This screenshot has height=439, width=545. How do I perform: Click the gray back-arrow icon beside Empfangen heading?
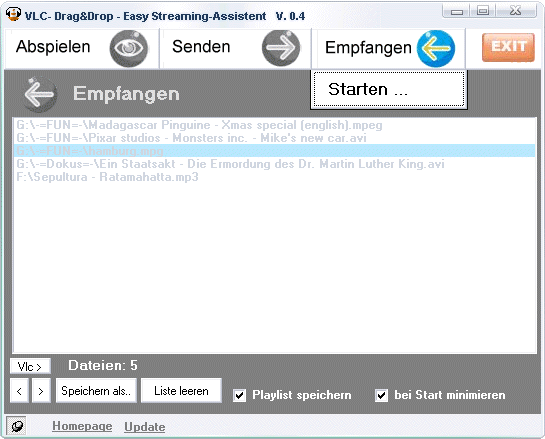[39, 94]
